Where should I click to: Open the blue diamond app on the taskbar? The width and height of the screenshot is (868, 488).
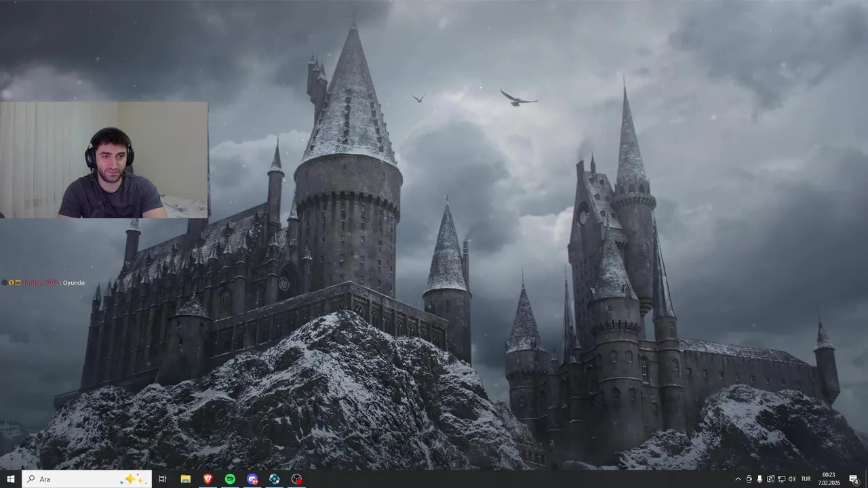pos(275,479)
